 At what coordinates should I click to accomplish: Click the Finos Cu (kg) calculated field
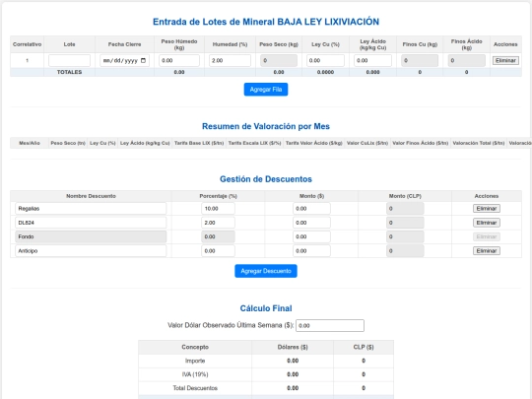(420, 60)
